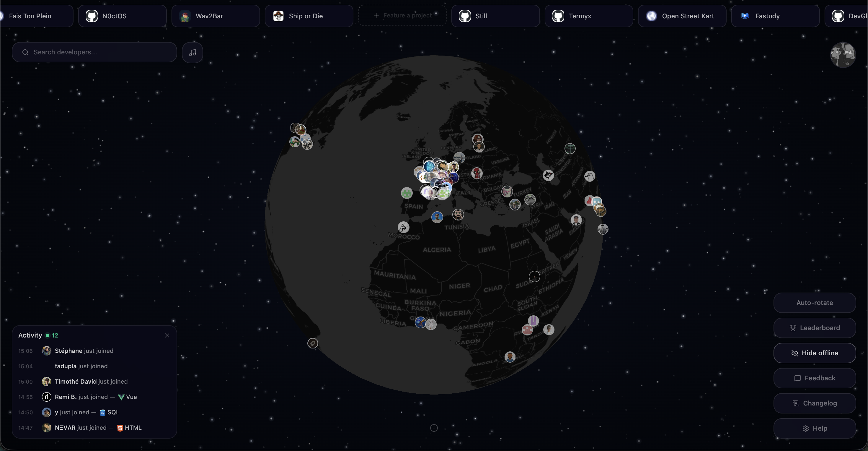Open the Leaderboard
The image size is (868, 451).
pos(815,328)
